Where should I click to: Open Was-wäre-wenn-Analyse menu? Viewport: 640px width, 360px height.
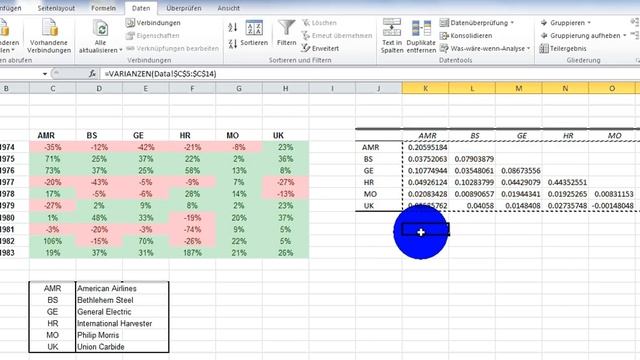[x=484, y=48]
